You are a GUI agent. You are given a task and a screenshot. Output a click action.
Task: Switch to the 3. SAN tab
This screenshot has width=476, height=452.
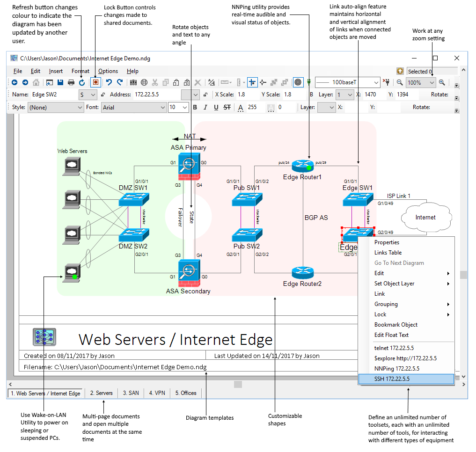[131, 393]
